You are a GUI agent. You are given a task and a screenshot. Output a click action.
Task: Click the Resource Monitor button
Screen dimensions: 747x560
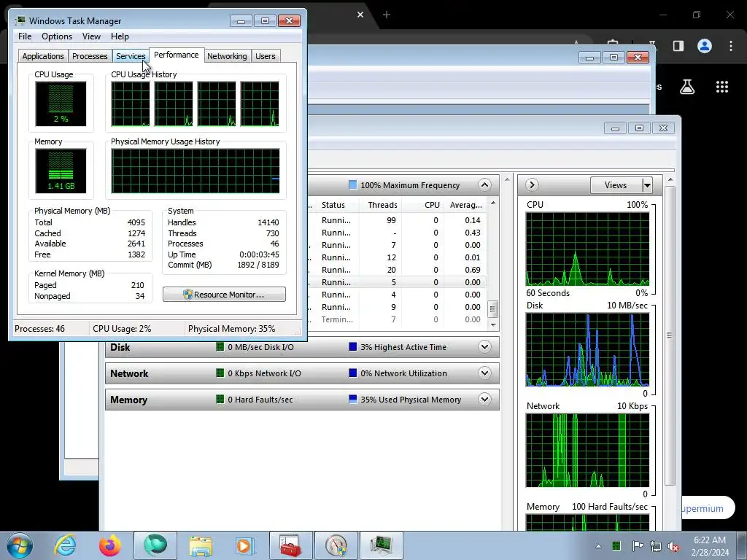tap(224, 295)
